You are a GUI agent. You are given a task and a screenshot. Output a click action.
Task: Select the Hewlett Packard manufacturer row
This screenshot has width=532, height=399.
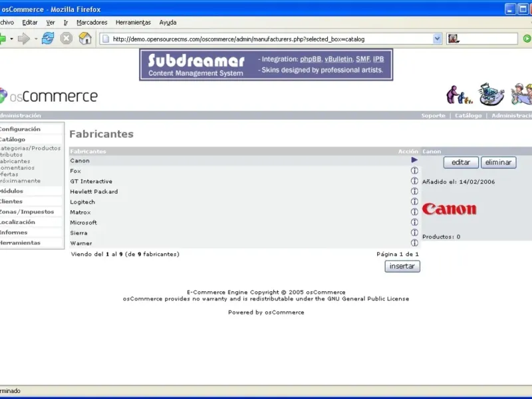[x=245, y=192]
